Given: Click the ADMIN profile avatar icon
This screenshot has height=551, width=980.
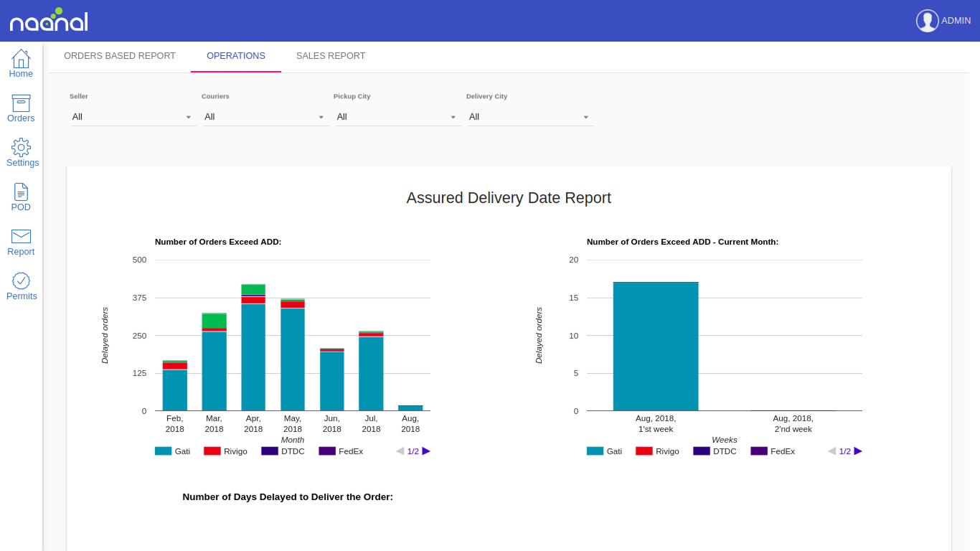Looking at the screenshot, I should 927,20.
